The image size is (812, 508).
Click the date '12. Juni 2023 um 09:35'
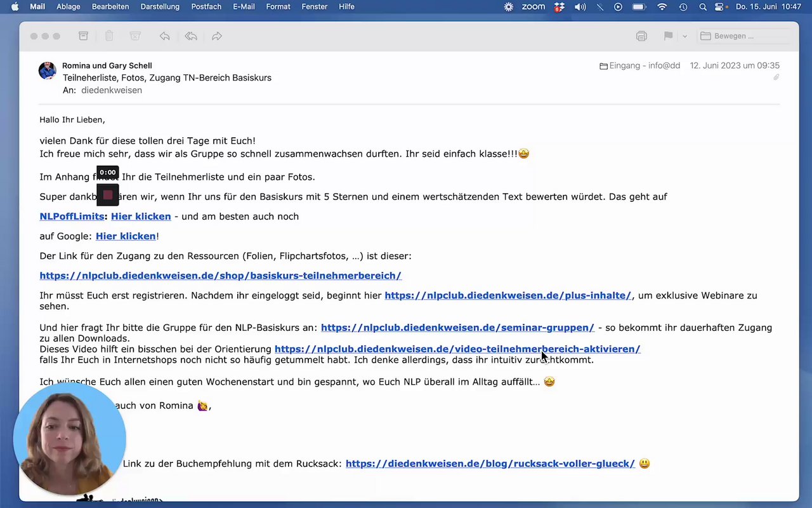735,65
